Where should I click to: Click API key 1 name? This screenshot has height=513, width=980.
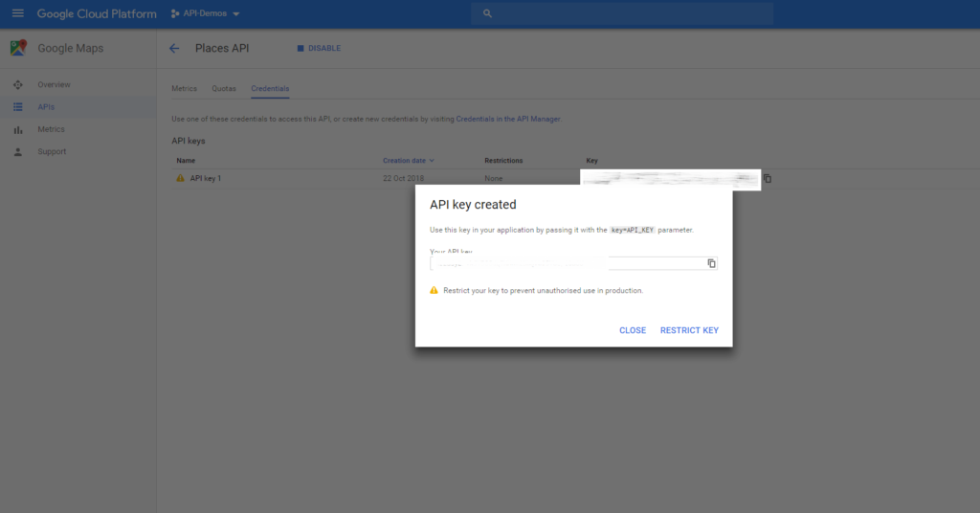[206, 178]
